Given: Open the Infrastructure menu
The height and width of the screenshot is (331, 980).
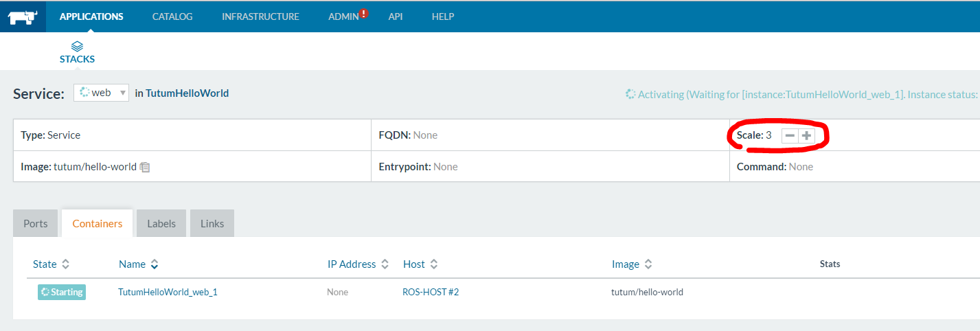Looking at the screenshot, I should point(260,16).
